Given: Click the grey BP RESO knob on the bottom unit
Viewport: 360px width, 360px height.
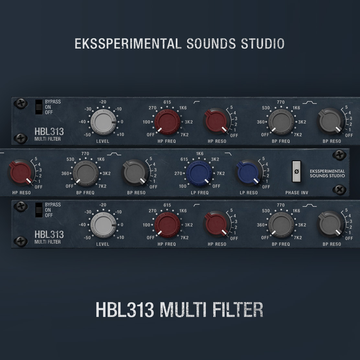Looking at the screenshot, I should pyautogui.click(x=331, y=225).
